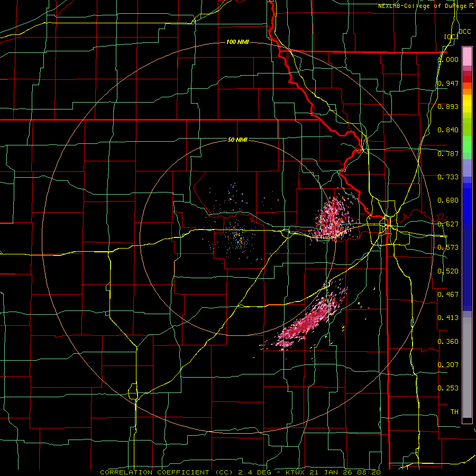Click the 0.733 legend value
Screen dimensions: 476x476
[x=448, y=177]
